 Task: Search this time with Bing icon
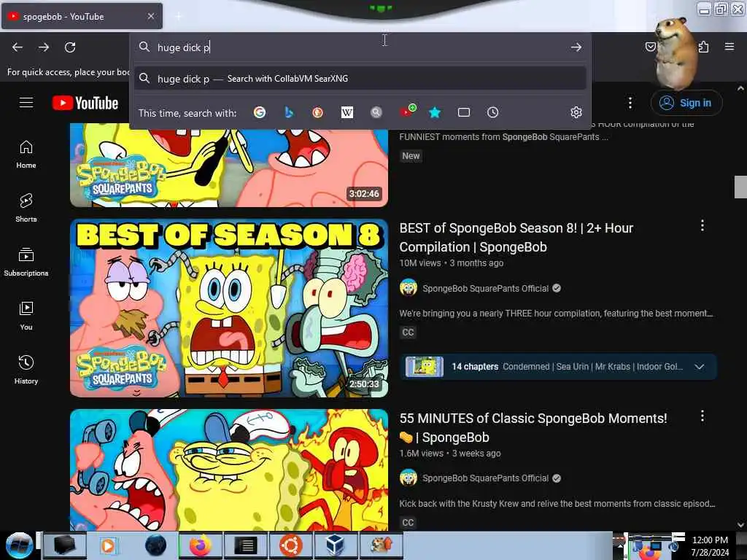[x=289, y=112]
